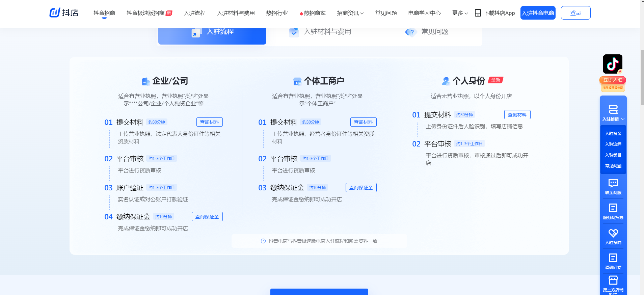The image size is (644, 295).
Task: Open the 调研问卷 survey icon
Action: [x=613, y=258]
